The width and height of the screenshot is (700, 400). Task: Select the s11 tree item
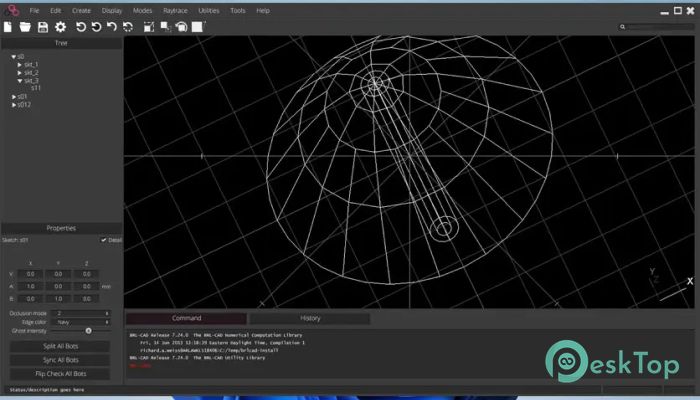(36, 88)
